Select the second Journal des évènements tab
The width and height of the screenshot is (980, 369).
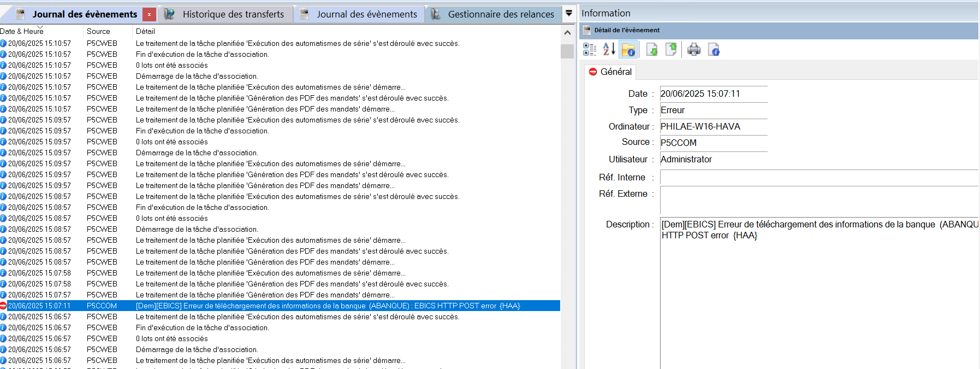click(x=366, y=14)
